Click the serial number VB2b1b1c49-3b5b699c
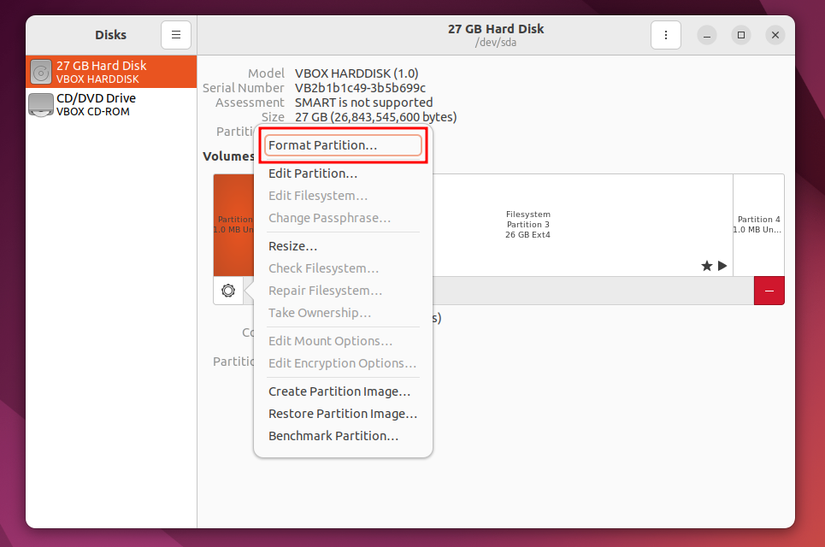This screenshot has width=825, height=547. 360,88
